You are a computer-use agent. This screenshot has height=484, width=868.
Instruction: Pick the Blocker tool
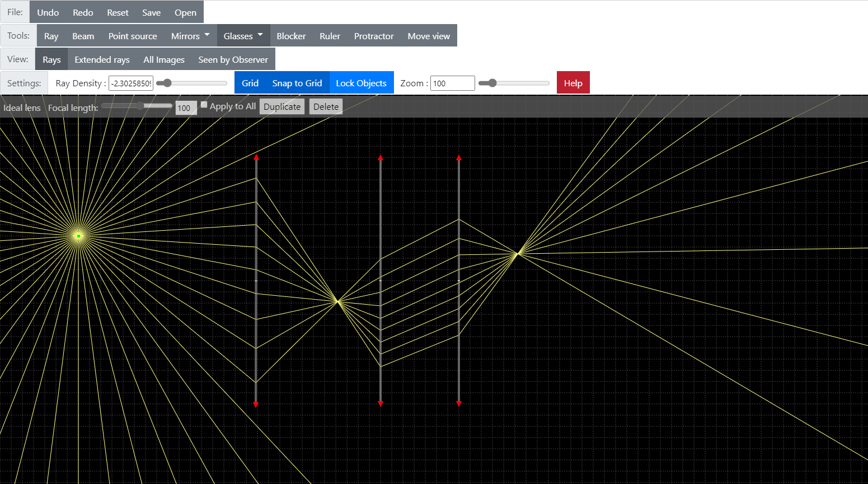[x=291, y=36]
